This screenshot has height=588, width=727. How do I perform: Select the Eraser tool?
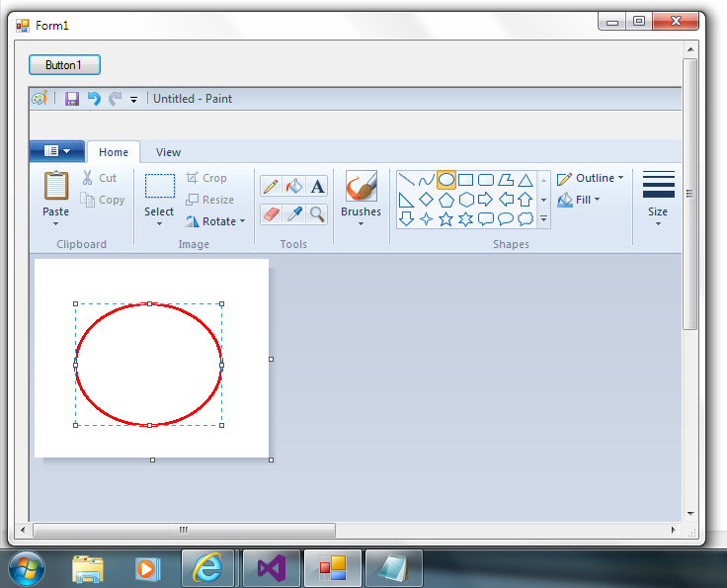tap(271, 213)
